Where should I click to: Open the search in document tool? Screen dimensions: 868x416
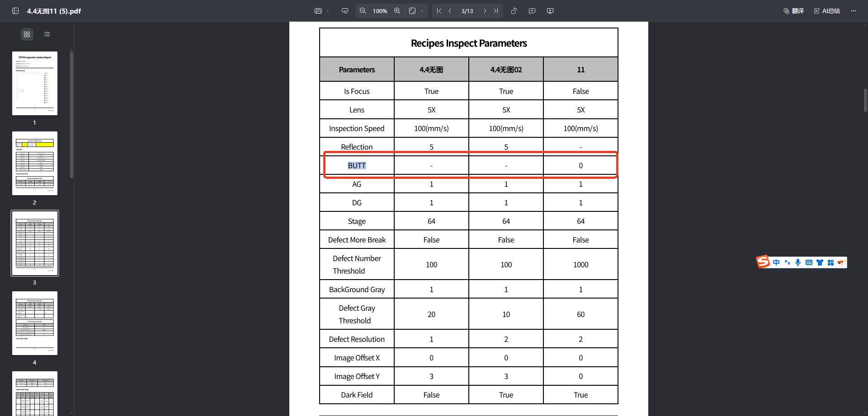(x=345, y=11)
